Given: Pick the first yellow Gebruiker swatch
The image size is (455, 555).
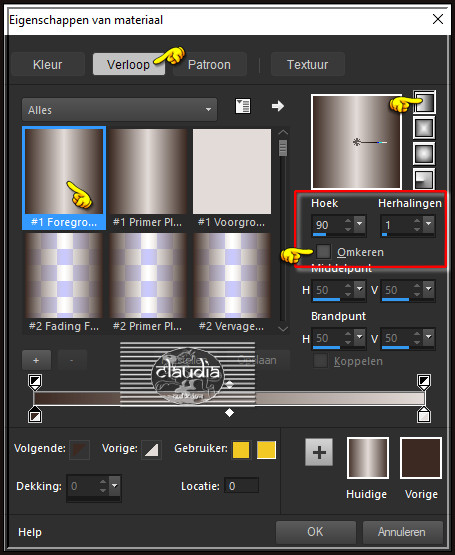Looking at the screenshot, I should point(241,450).
